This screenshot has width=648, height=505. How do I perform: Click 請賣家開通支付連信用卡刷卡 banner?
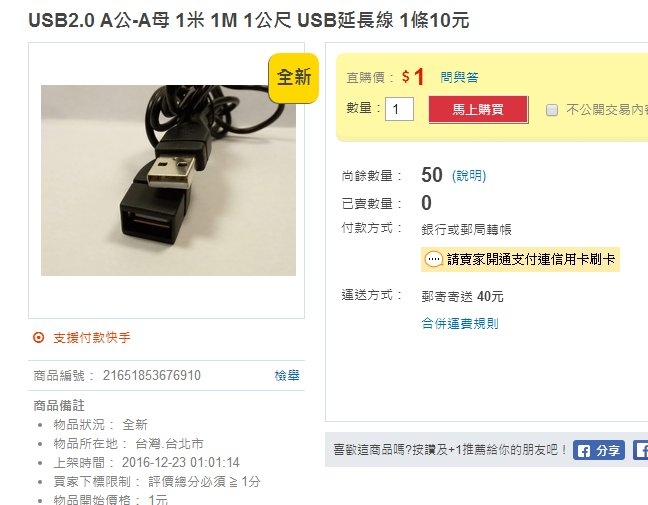coord(520,260)
